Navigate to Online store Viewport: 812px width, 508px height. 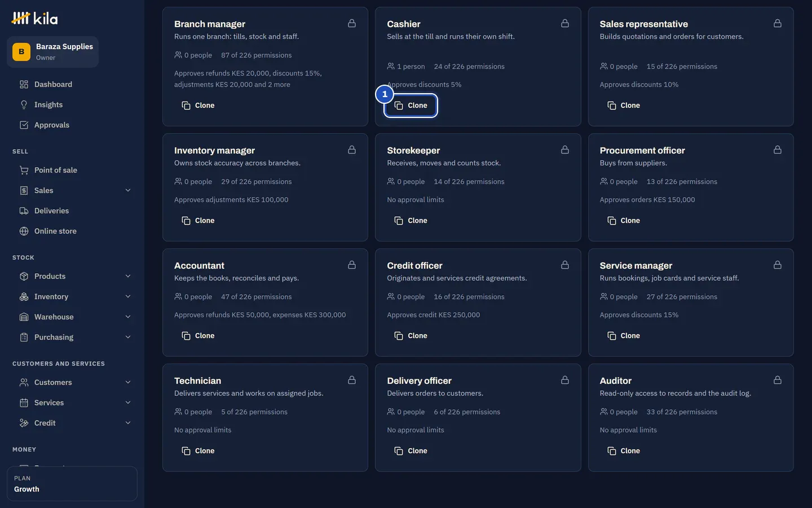(x=72, y=231)
